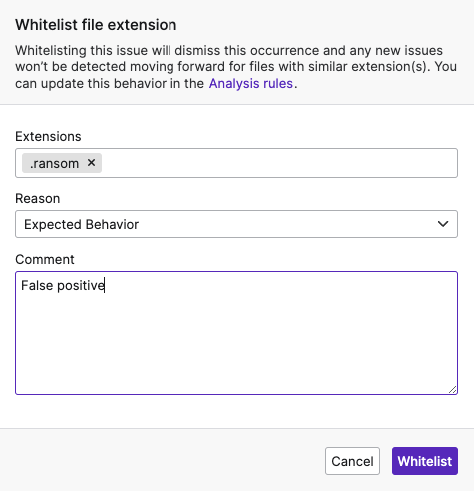Click the Extensions field label

tap(48, 136)
